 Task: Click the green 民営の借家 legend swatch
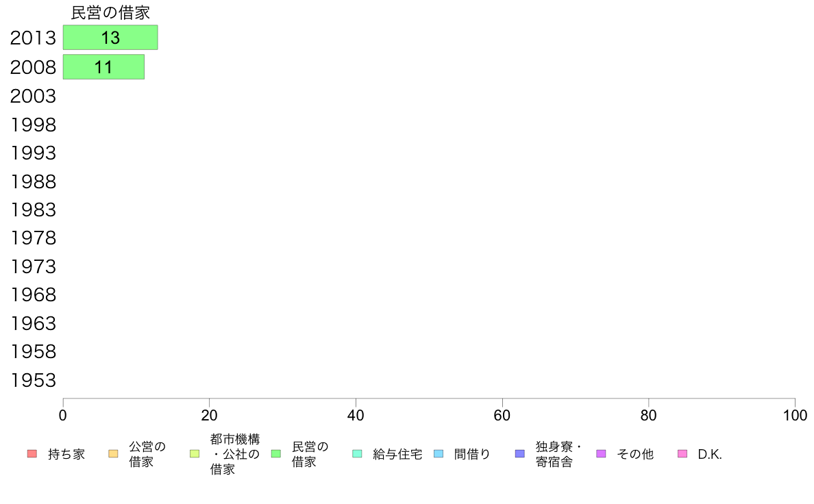tap(276, 453)
